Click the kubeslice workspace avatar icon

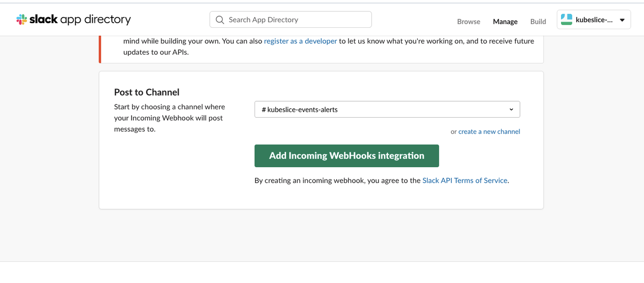pyautogui.click(x=566, y=20)
